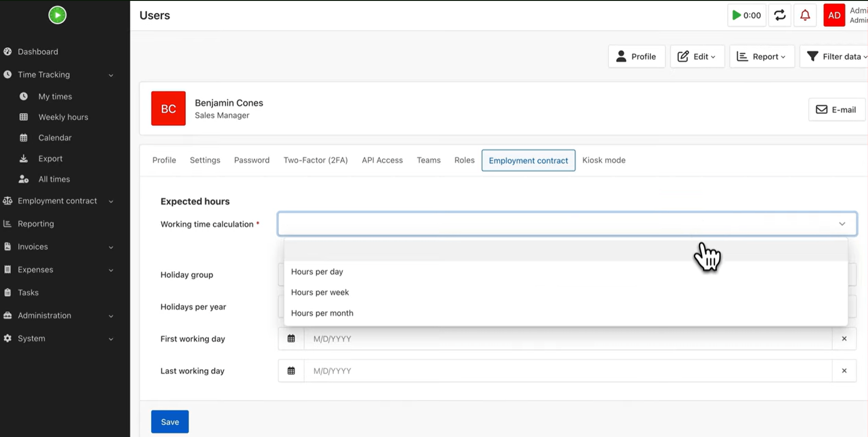Open the AD admin avatar menu
868x437 pixels.
(834, 15)
